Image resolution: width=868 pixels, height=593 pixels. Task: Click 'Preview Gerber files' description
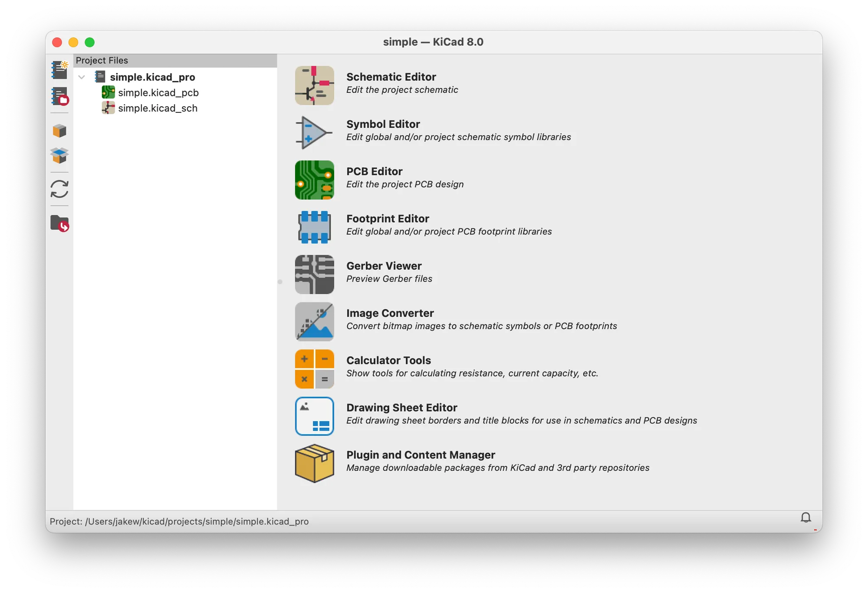pyautogui.click(x=389, y=279)
